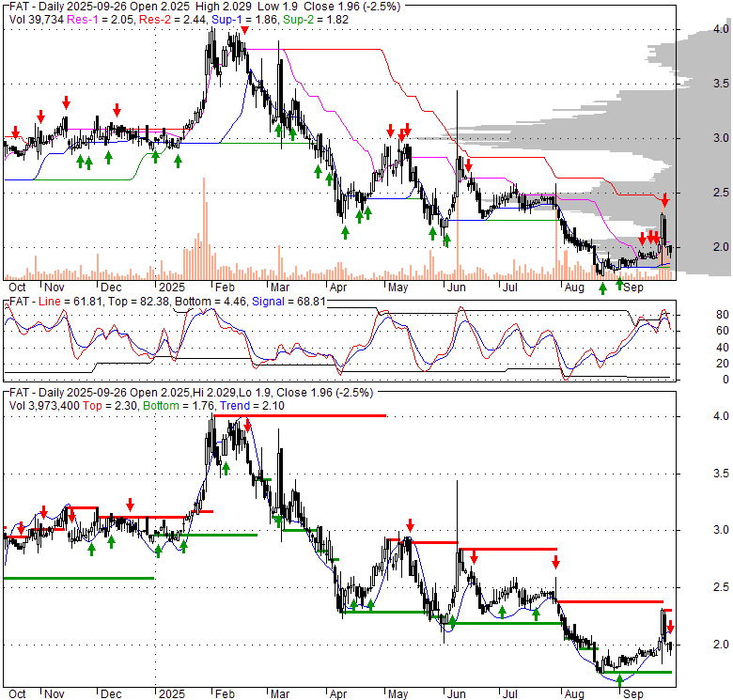Click the "Nov" month label on the top chart axis
Image resolution: width=733 pixels, height=700 pixels.
(55, 288)
